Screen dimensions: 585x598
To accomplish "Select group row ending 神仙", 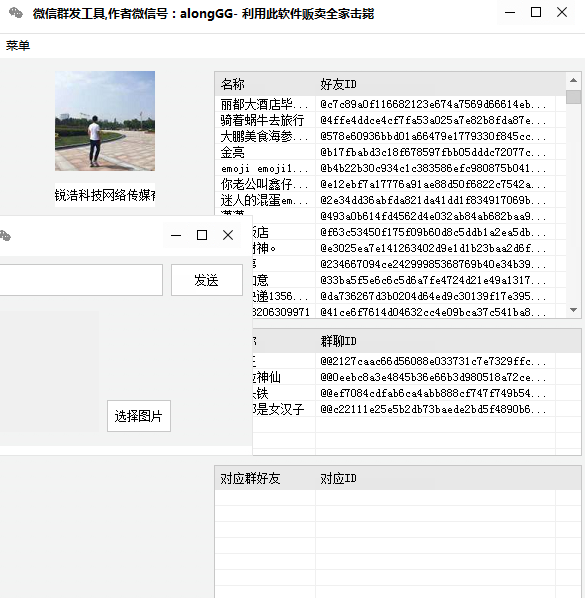I will tap(267, 377).
